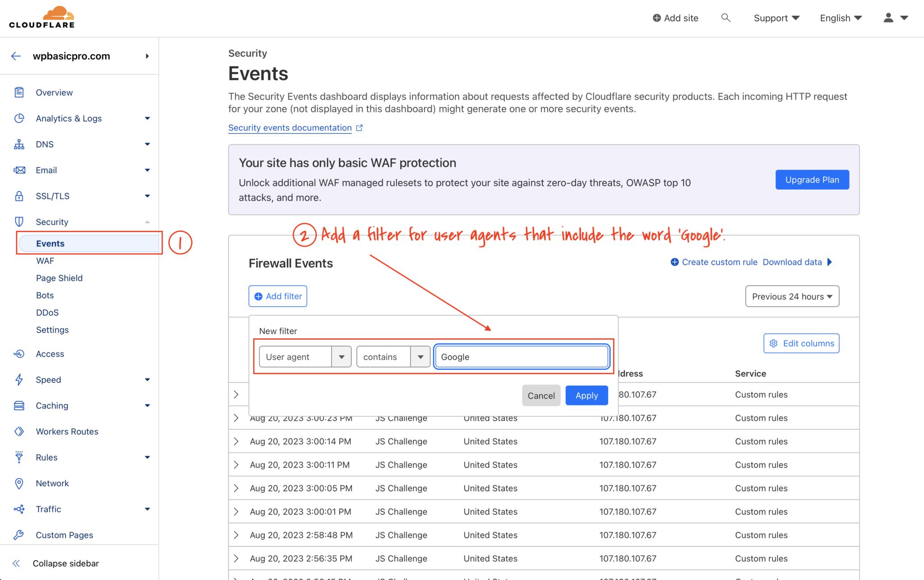Viewport: 924px width, 580px height.
Task: Click the Create custom rule plus icon
Action: click(674, 262)
